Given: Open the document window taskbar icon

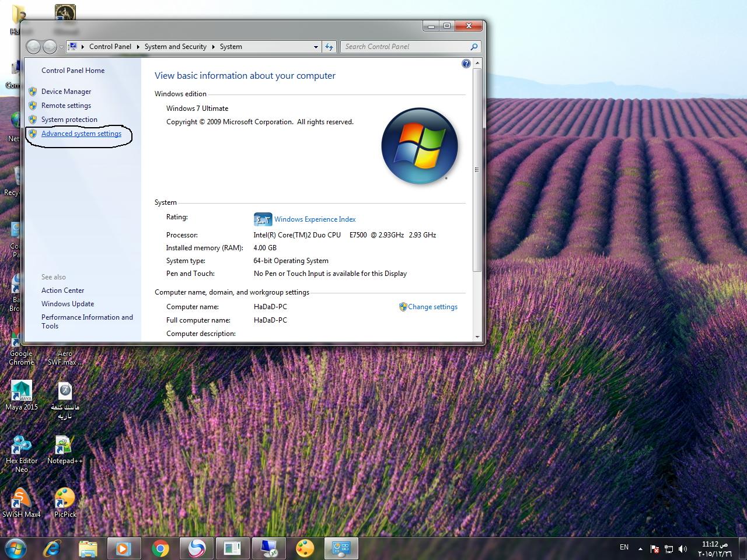Looking at the screenshot, I should (x=232, y=548).
